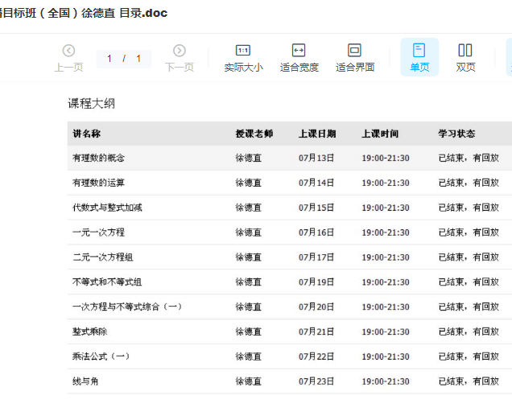This screenshot has height=420, width=512.
Task: Select the actual size 1:1 icon
Action: click(x=242, y=51)
